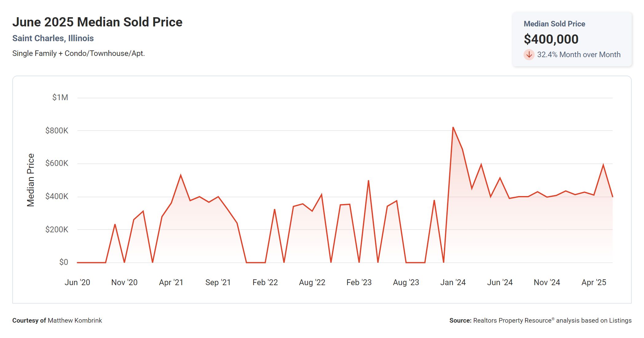
Task: Click the Nov '20 x-axis label
Action: (x=124, y=282)
